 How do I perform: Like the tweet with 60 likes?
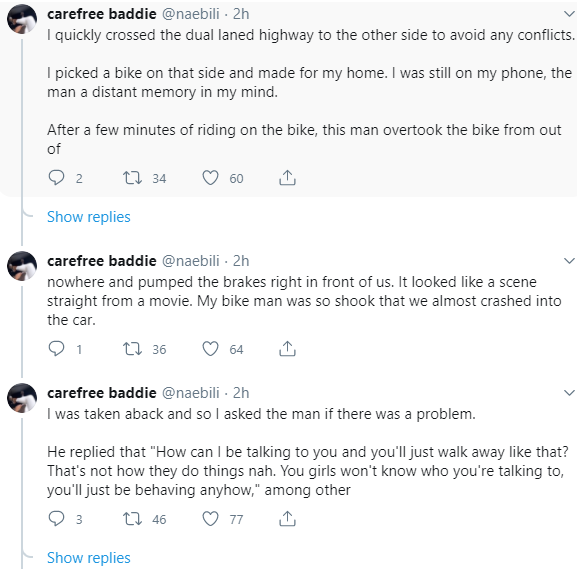point(210,177)
